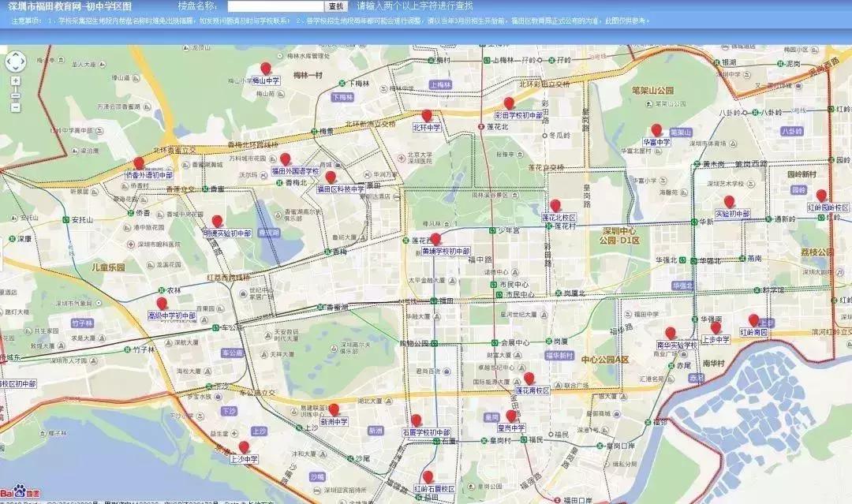
Task: Click the red pin for 北环中学
Action: point(427,116)
